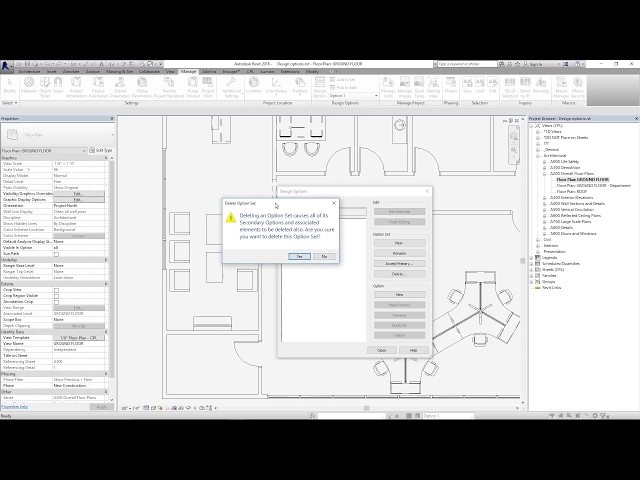The image size is (640, 480).
Task: Open Shared Parameters
Action: click(120, 87)
